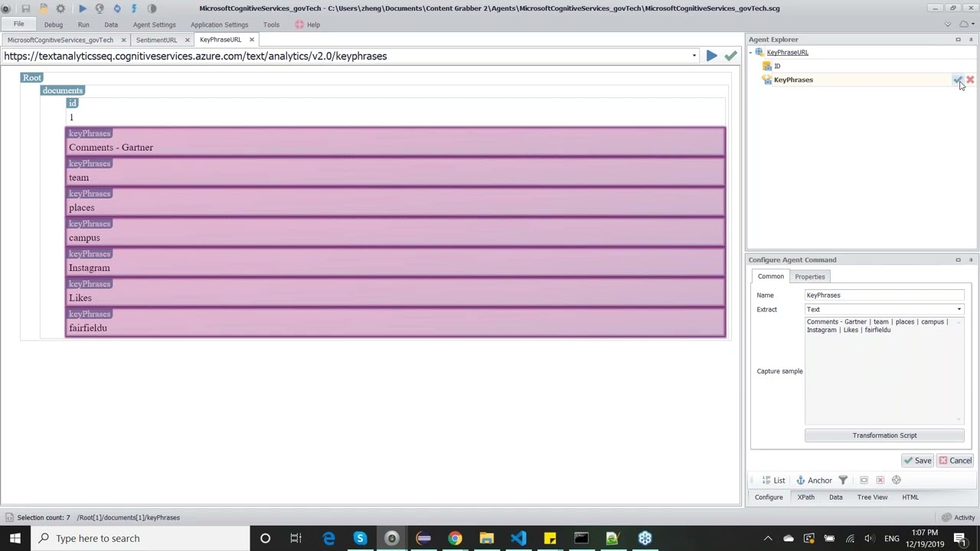This screenshot has width=980, height=551.
Task: Open the File menu
Action: (18, 24)
